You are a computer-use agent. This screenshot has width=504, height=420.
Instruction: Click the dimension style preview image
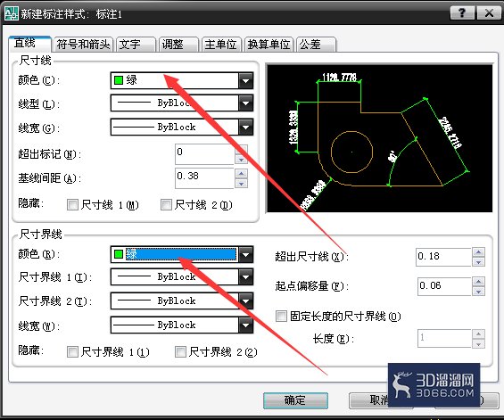tap(380, 138)
